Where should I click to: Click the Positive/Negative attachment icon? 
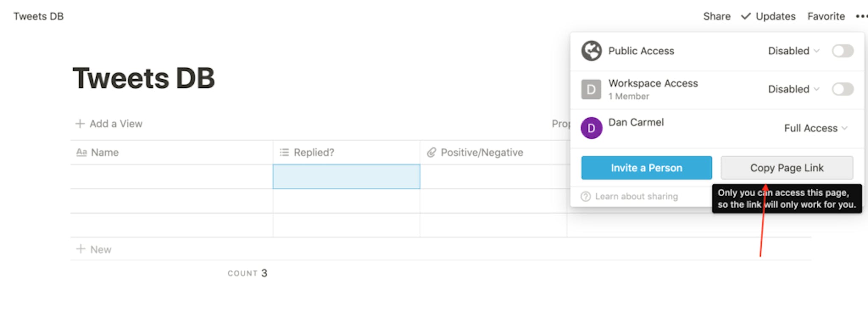click(431, 153)
